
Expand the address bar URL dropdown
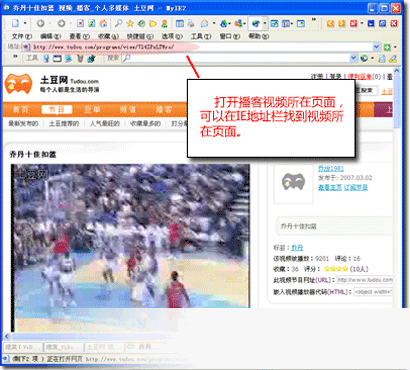point(376,47)
